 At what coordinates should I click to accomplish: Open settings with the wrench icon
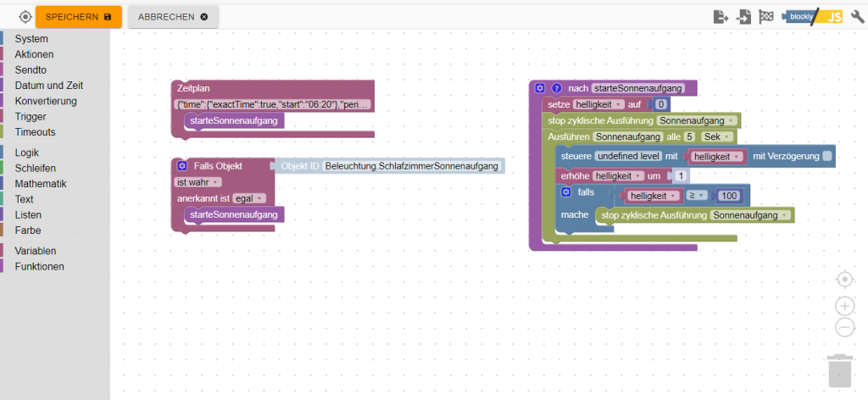(856, 16)
